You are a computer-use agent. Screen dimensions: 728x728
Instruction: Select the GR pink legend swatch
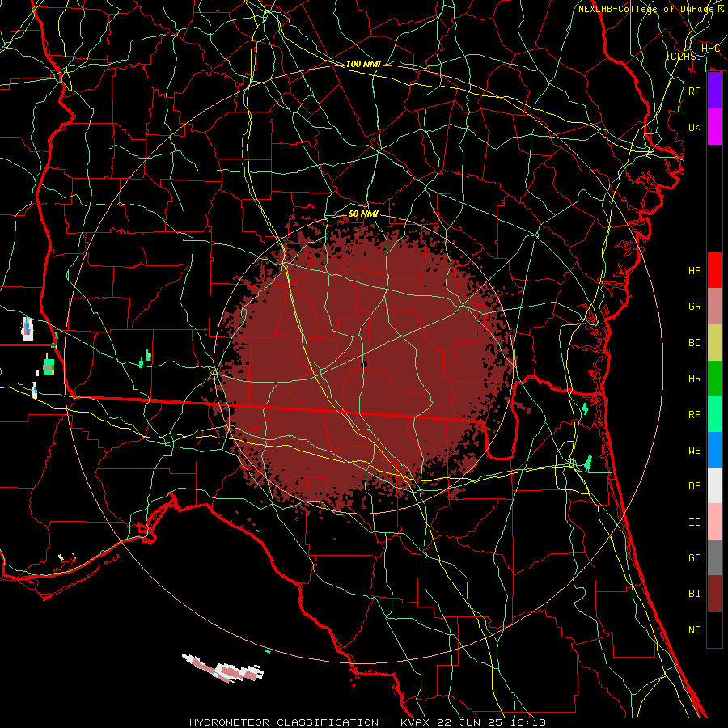[714, 307]
